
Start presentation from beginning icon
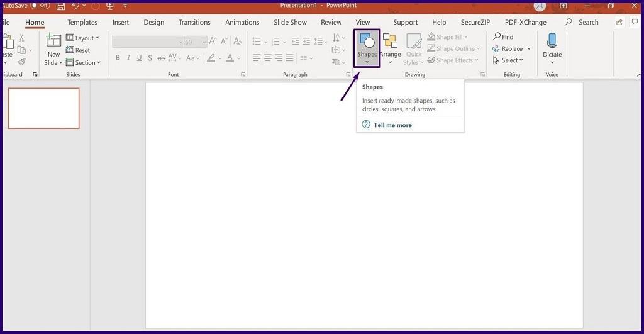coord(109,6)
